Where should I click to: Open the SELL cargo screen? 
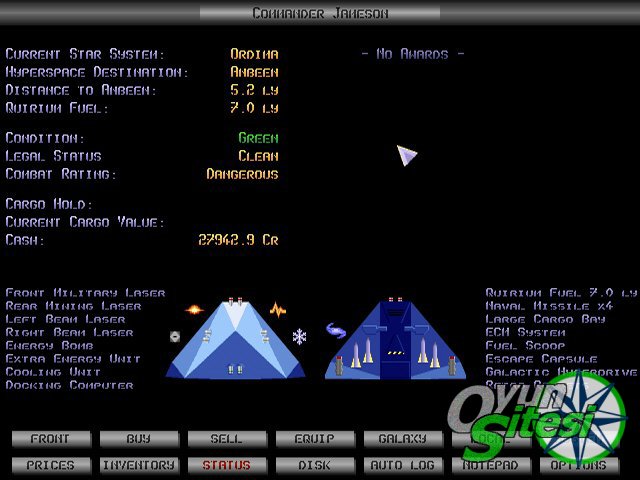(227, 439)
